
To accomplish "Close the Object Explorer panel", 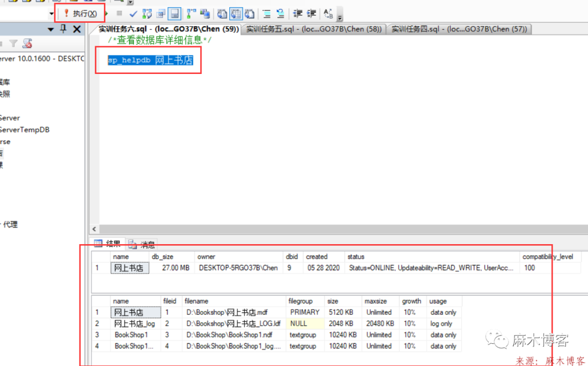I will pos(77,29).
